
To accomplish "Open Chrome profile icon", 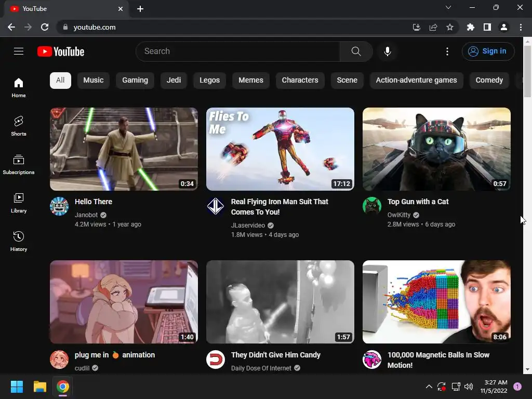I will point(504,27).
